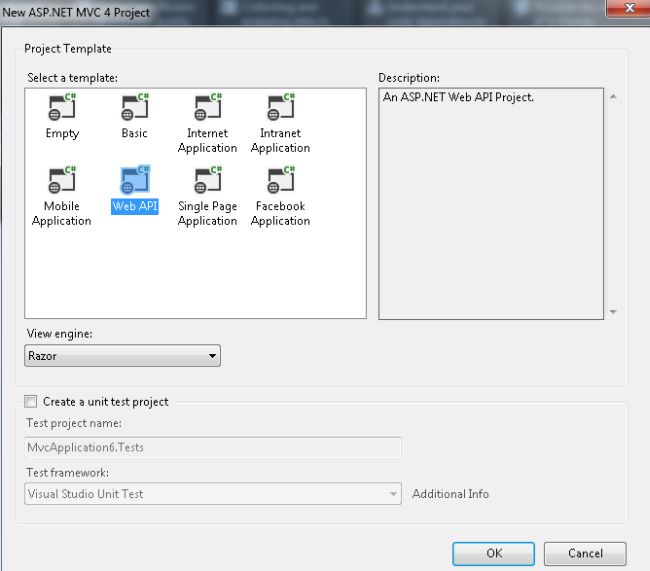Click the description scrollbar down arrow
The height and width of the screenshot is (571, 650).
(613, 311)
